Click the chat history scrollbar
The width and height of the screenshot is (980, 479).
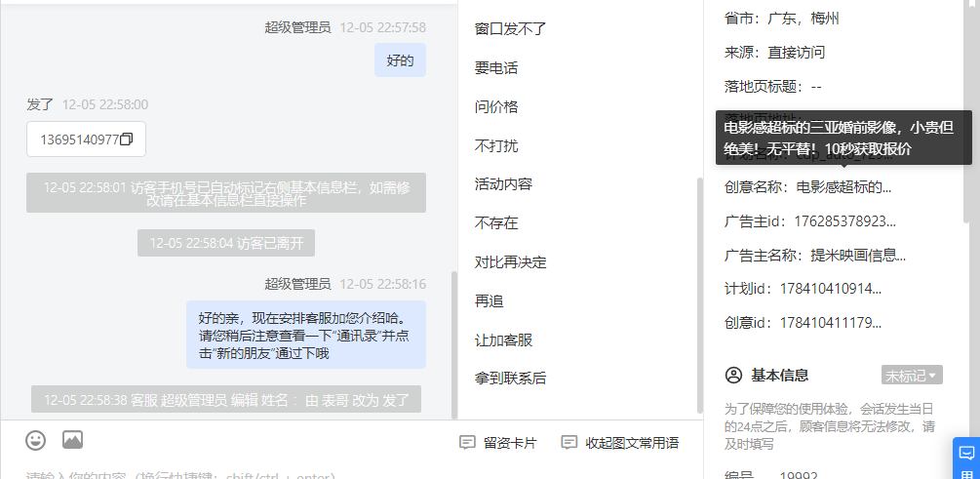pyautogui.click(x=454, y=344)
